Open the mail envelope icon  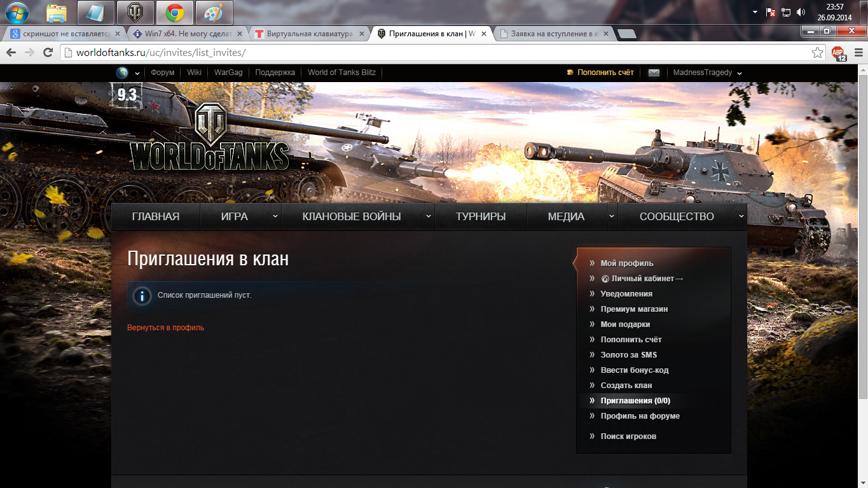pyautogui.click(x=654, y=73)
